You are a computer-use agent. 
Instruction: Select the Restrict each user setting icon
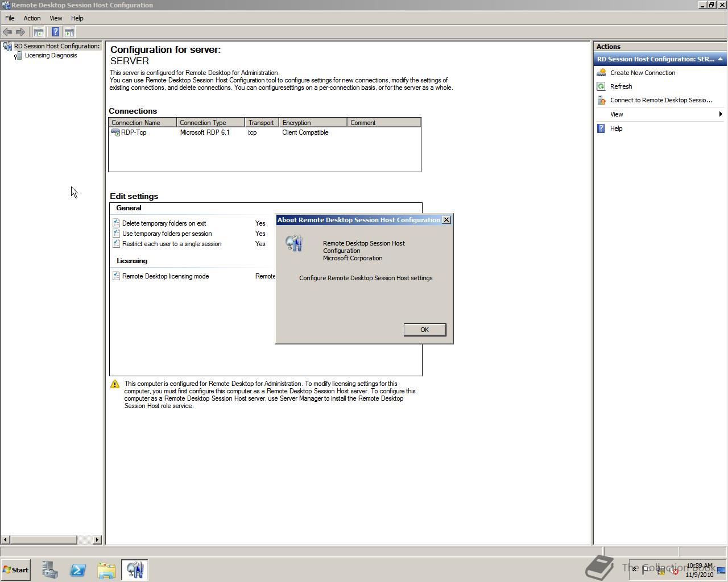pos(116,244)
